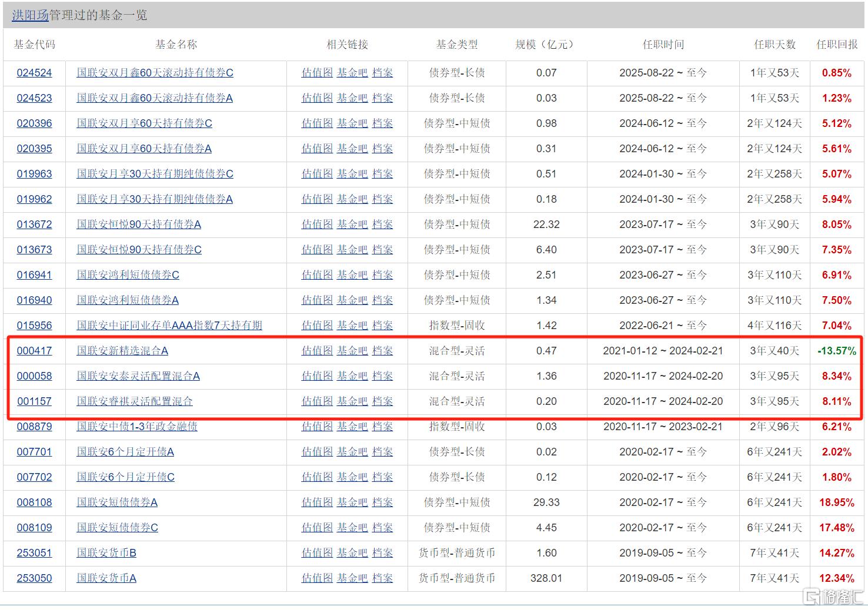The image size is (868, 610).
Task: Select the 4年又116天 tenure days cell
Action: pyautogui.click(x=774, y=326)
